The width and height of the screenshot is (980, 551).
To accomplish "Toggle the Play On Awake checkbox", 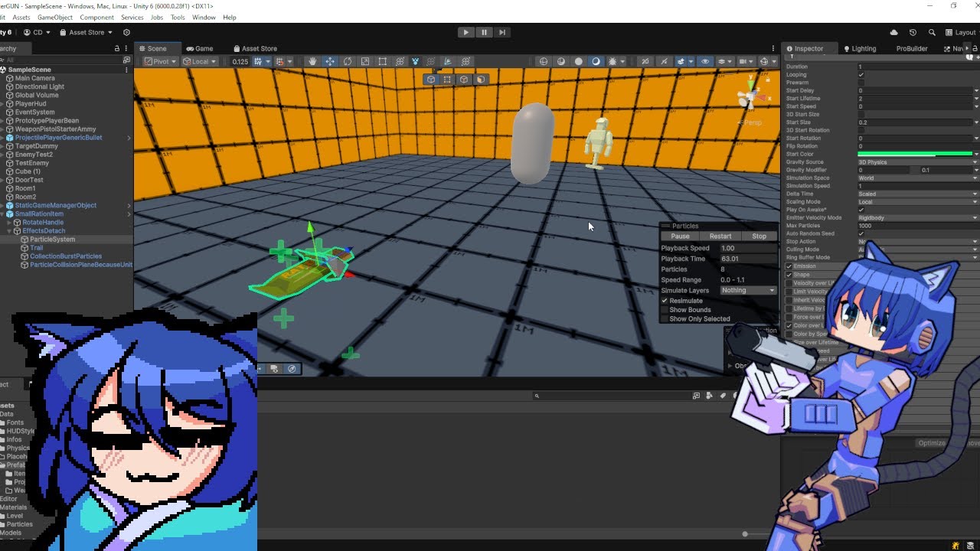I will (x=861, y=210).
